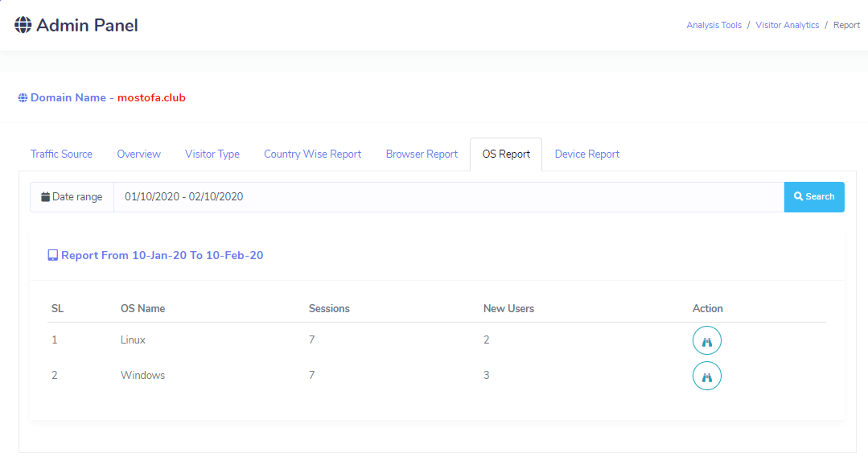Image resolution: width=868 pixels, height=465 pixels.
Task: Click the tablet icon beside Report From heading
Action: coord(53,256)
